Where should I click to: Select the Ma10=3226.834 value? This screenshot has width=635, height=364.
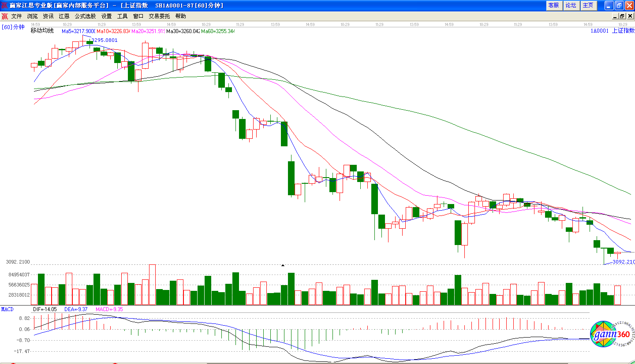113,31
